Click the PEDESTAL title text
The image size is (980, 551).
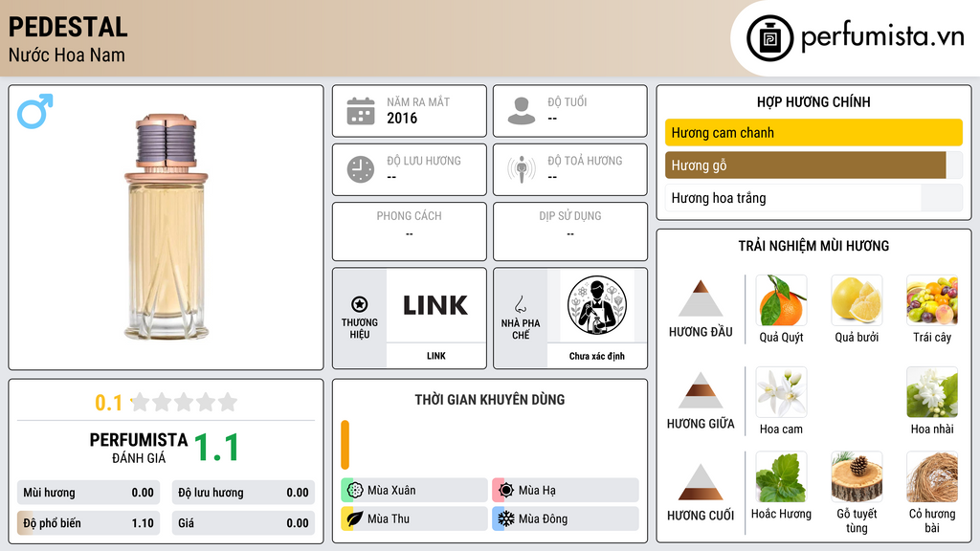[x=68, y=27]
